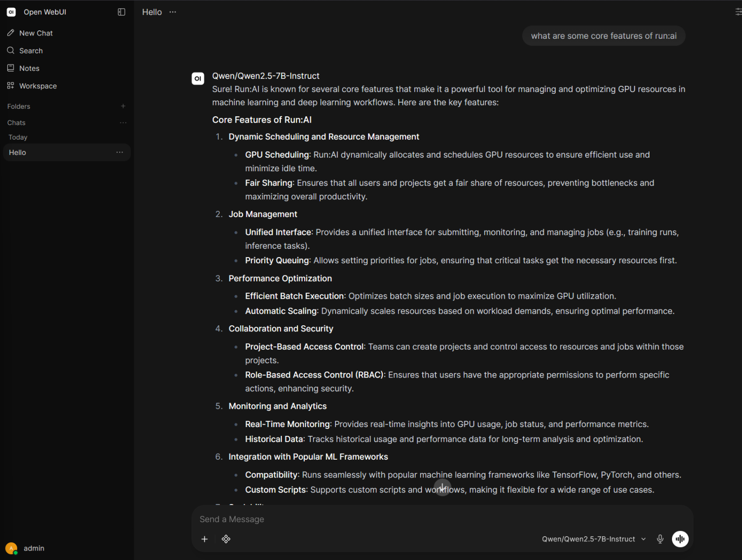The width and height of the screenshot is (742, 560).
Task: Click the Monitoring and Analytics heading
Action: pos(278,406)
